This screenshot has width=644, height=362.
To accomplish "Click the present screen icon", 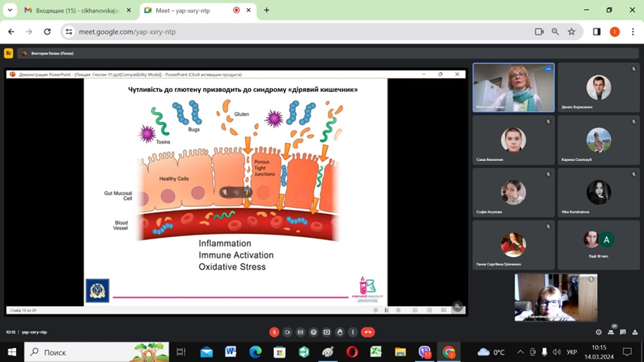I will pos(327,332).
